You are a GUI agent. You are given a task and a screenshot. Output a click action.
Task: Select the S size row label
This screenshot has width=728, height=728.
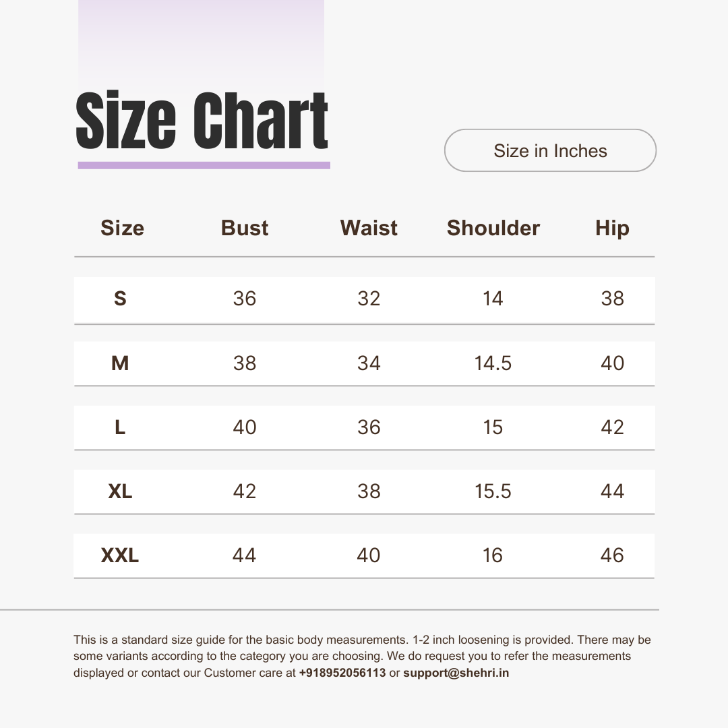[120, 299]
